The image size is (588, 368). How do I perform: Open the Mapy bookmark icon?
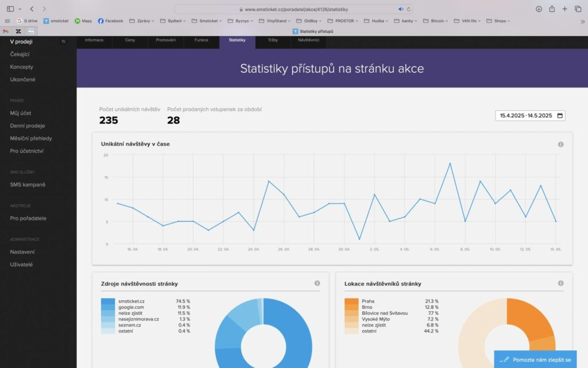[83, 21]
